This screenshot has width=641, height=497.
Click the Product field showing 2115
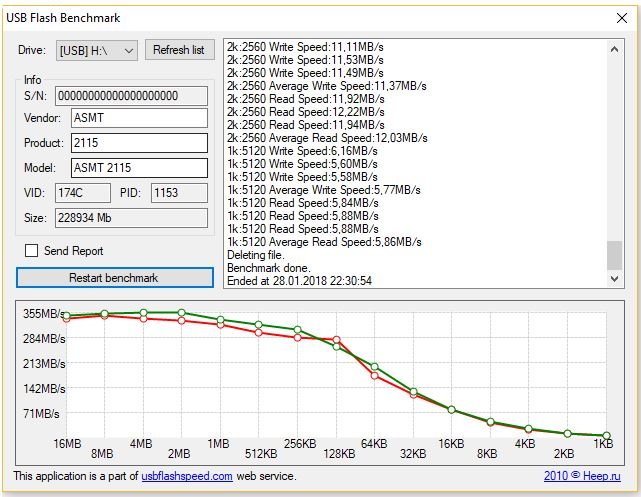click(x=139, y=143)
